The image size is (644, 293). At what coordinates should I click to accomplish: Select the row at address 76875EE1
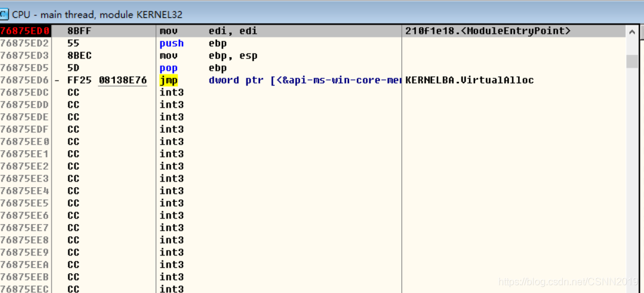coord(313,155)
